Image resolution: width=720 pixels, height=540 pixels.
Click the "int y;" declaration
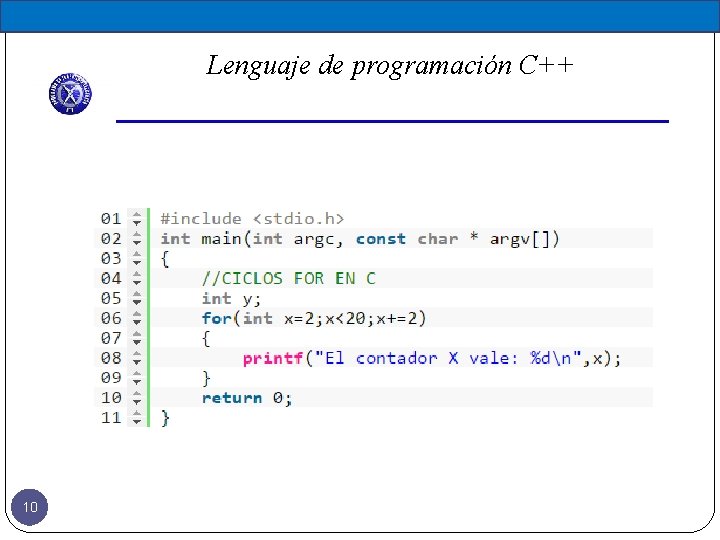pyautogui.click(x=231, y=299)
